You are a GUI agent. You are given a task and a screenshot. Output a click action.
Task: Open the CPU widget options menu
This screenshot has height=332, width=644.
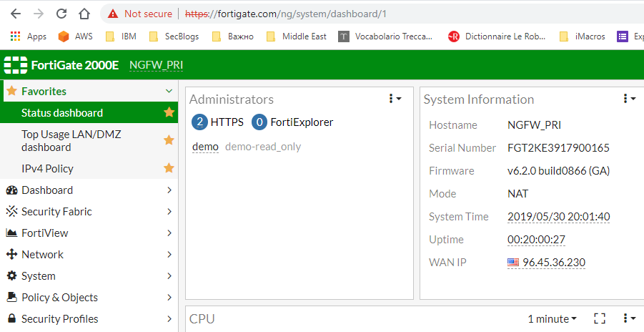click(x=629, y=318)
